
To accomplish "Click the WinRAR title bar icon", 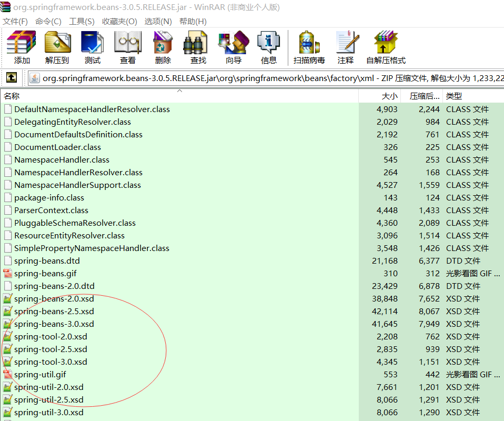I will tap(5, 6).
